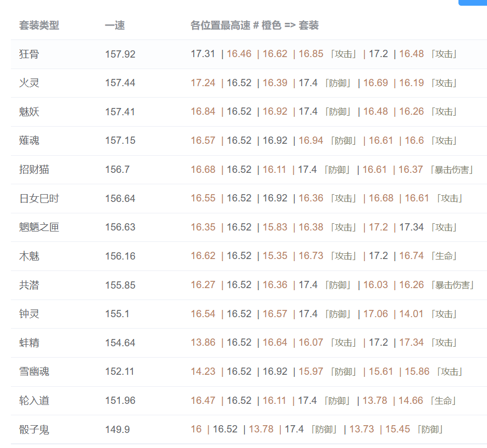Click the 157.92 speed value
The height and width of the screenshot is (448, 487).
[120, 54]
